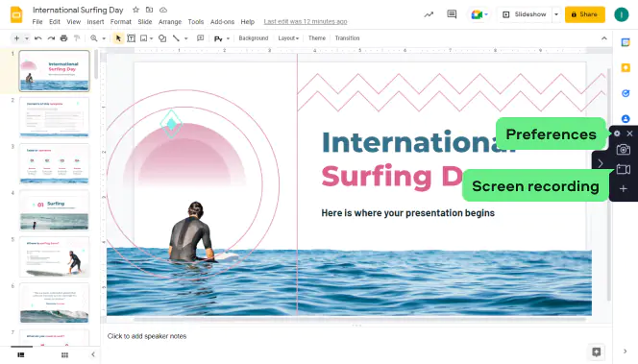Viewport: 638px width, 364px height.
Task: Redo the last action
Action: tap(51, 38)
